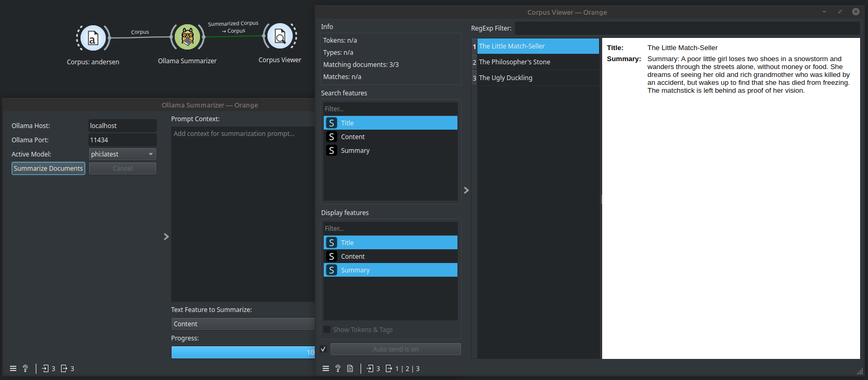Open the Text Feature to Summarize dropdown
Viewport: 868px width, 380px height.
coord(243,324)
